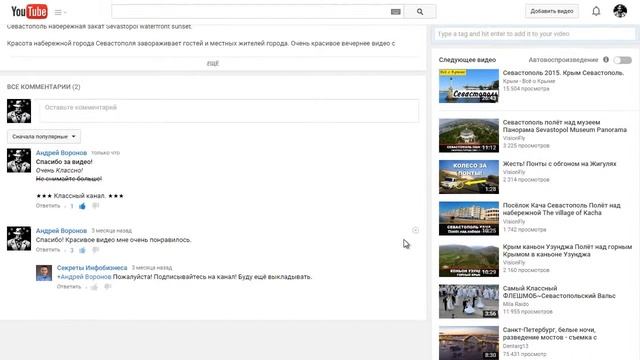This screenshot has height=360, width=640.
Task: Click the +Андрей Воронов mention link
Action: point(84,277)
